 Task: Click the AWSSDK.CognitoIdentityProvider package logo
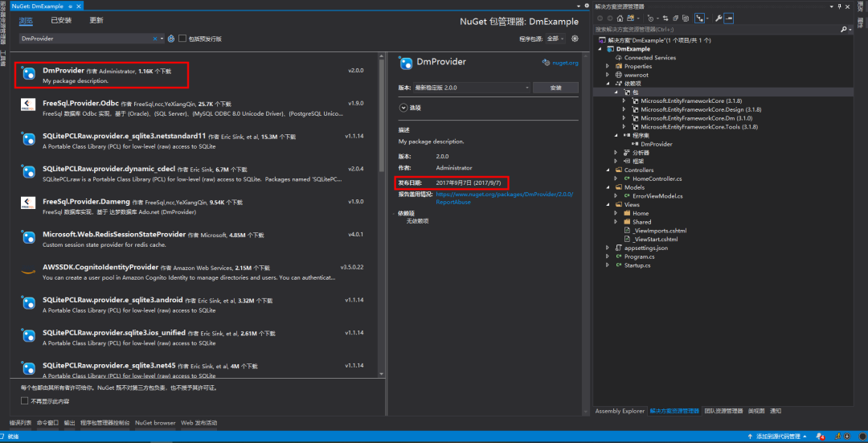point(28,271)
